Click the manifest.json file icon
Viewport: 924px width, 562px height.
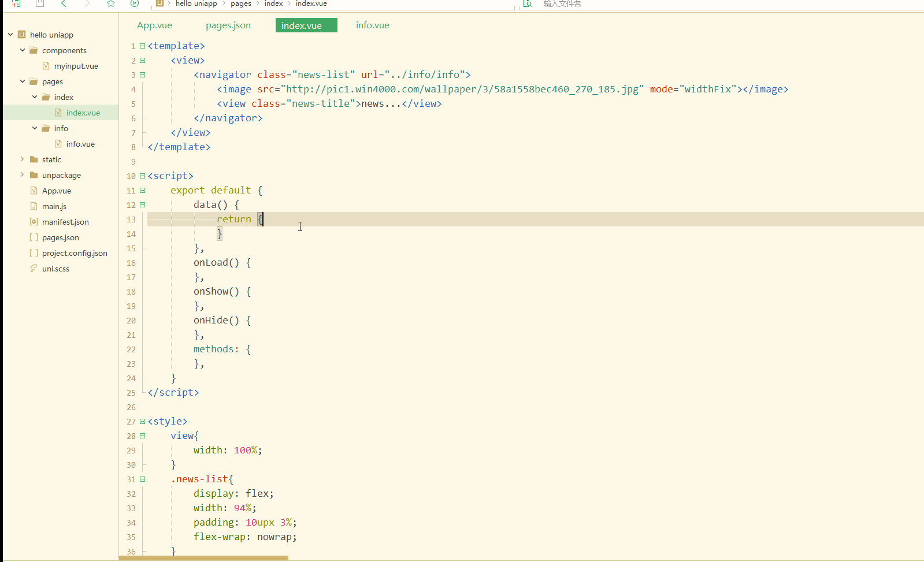pyautogui.click(x=34, y=222)
